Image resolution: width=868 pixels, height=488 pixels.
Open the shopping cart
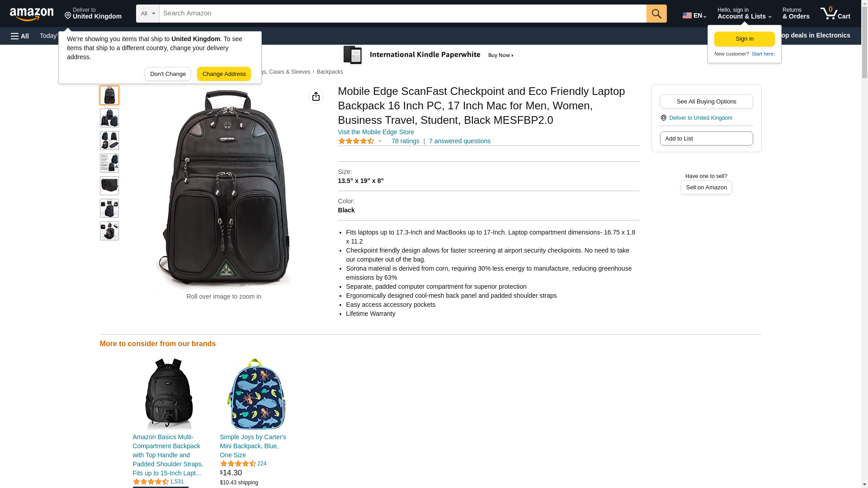(x=835, y=14)
